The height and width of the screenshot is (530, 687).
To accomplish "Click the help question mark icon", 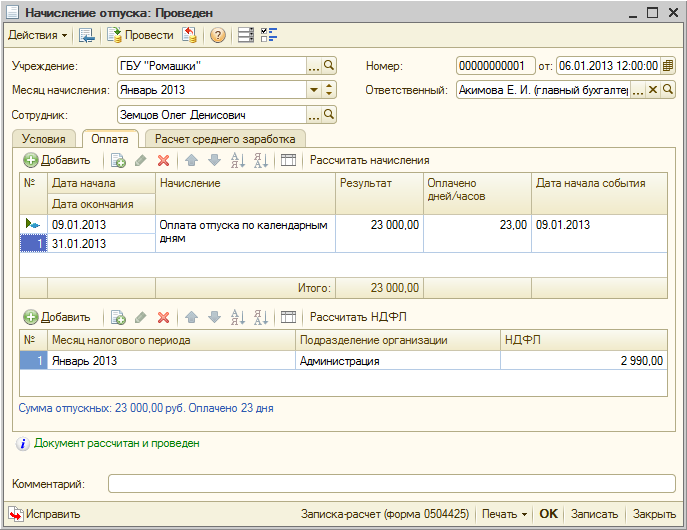I will pyautogui.click(x=217, y=35).
